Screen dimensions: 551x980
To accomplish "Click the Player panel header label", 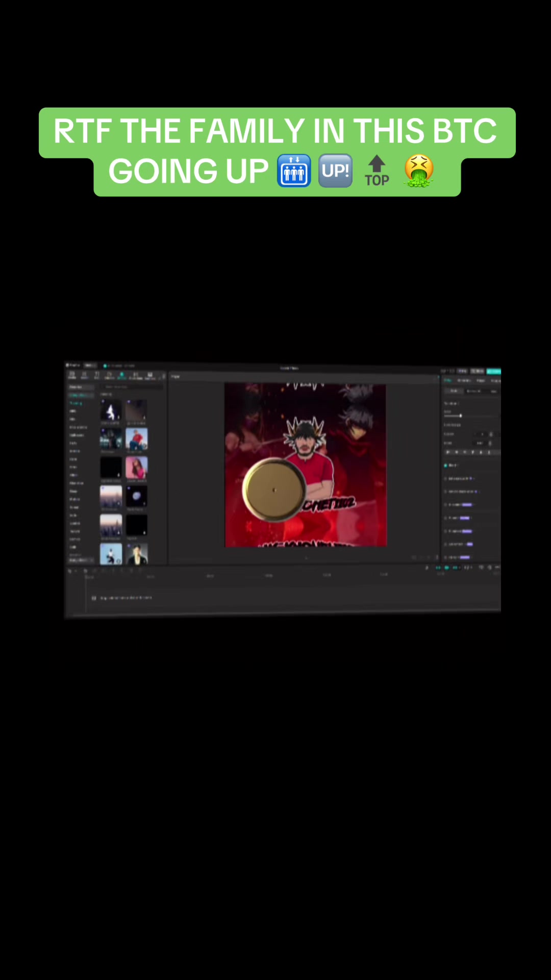I will (176, 377).
